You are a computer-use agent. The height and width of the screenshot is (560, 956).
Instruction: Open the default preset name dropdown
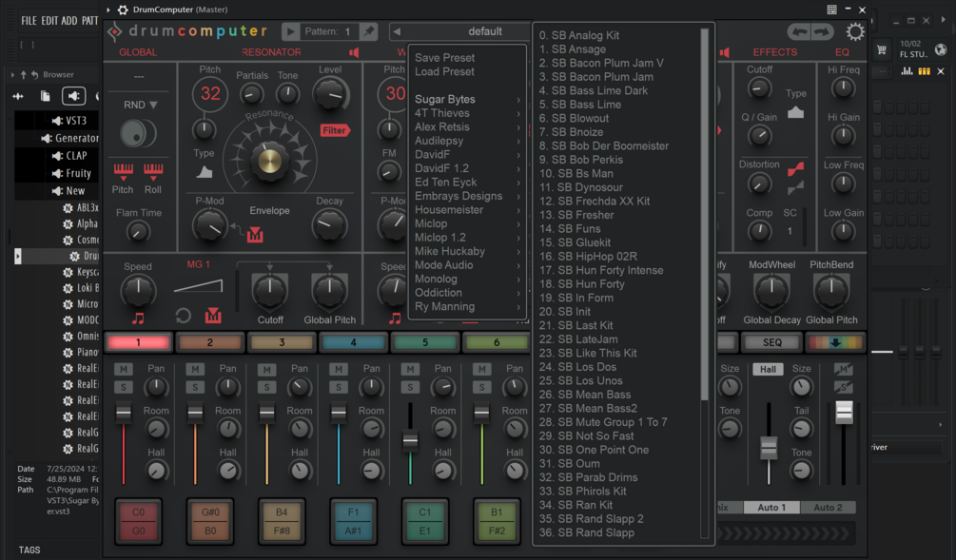(x=485, y=31)
